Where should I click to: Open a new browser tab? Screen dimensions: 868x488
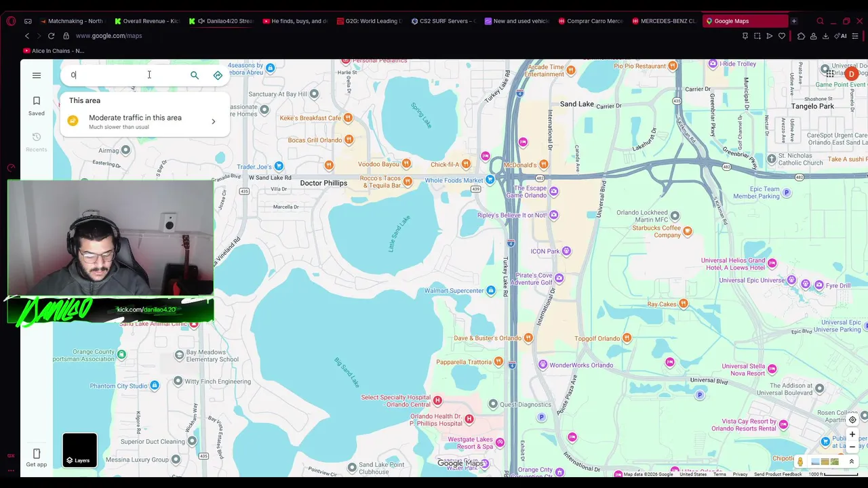(x=794, y=21)
